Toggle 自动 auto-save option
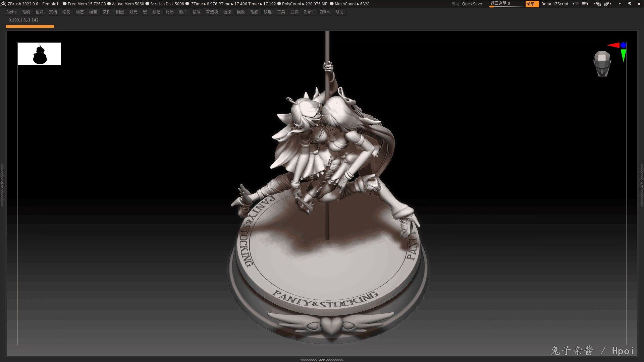644x362 pixels. 455,4
